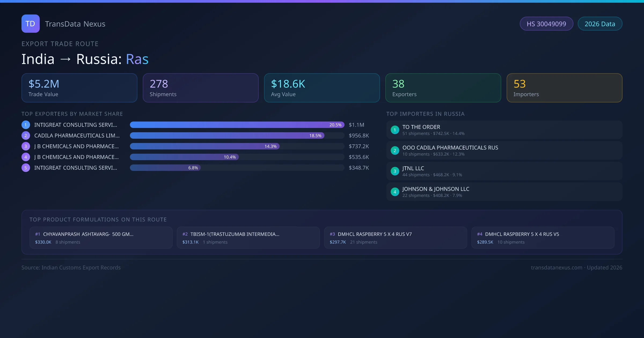
Task: Open the $18.6K Avg Value card
Action: [322, 88]
